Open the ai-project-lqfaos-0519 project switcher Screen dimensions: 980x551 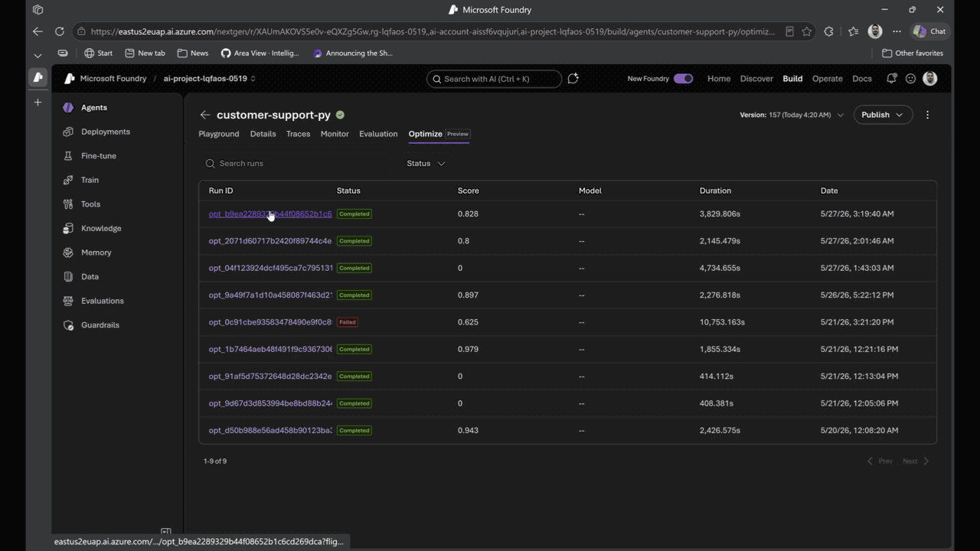coord(209,79)
